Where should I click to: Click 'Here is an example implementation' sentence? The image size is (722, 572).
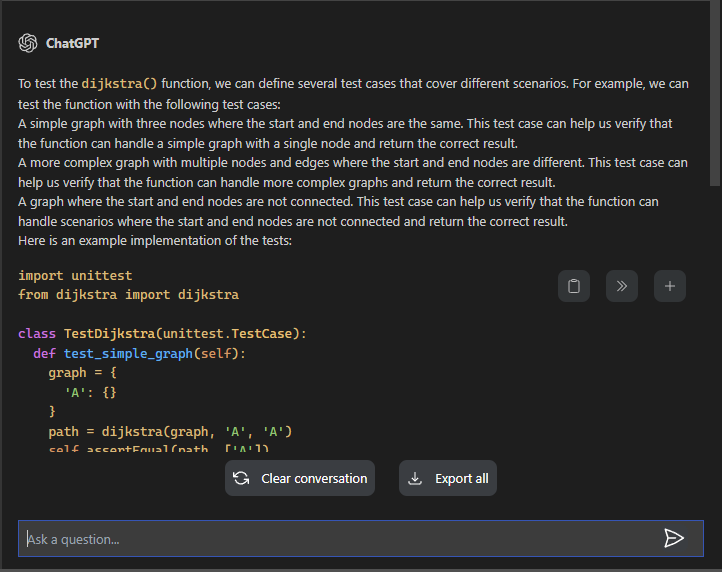point(155,240)
